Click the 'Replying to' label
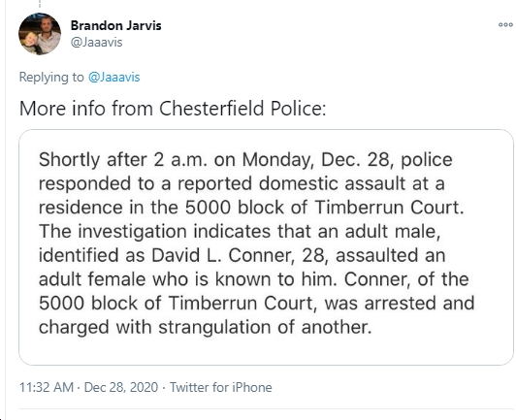Image resolution: width=516 pixels, height=420 pixels. pos(51,78)
